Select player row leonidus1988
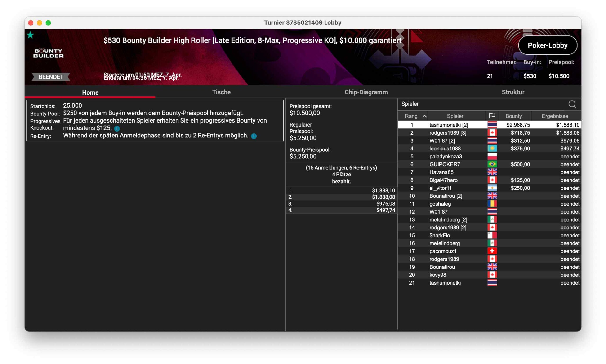Viewport: 606px width, 364px height. click(x=445, y=149)
